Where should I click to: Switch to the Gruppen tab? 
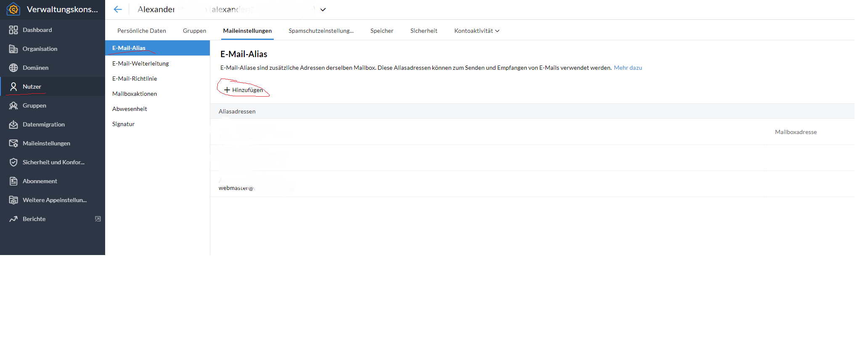(194, 31)
